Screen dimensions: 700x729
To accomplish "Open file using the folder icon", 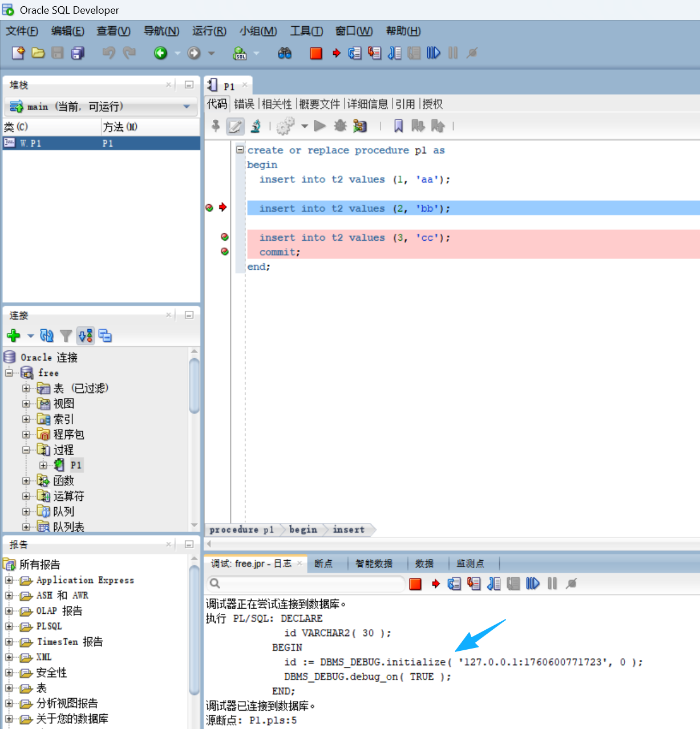I will click(x=38, y=53).
